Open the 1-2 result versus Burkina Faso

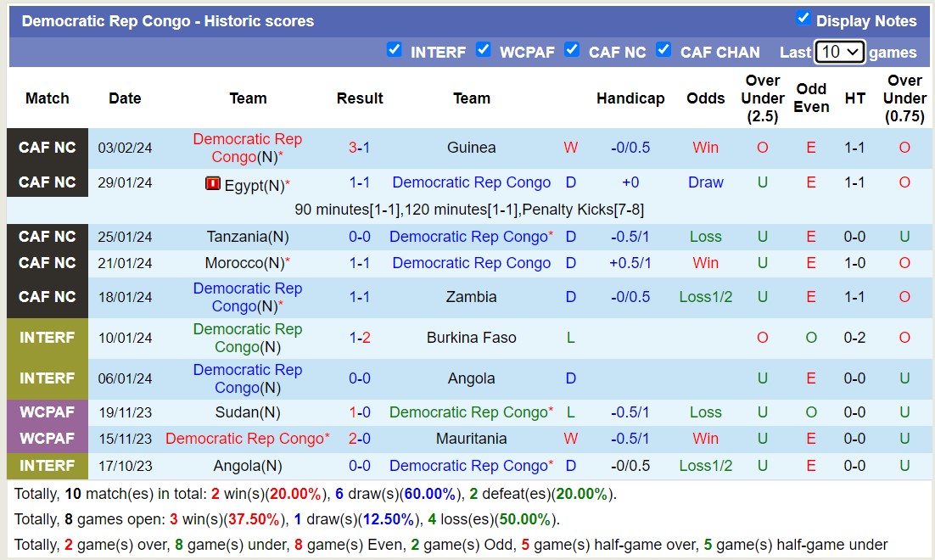coord(360,338)
